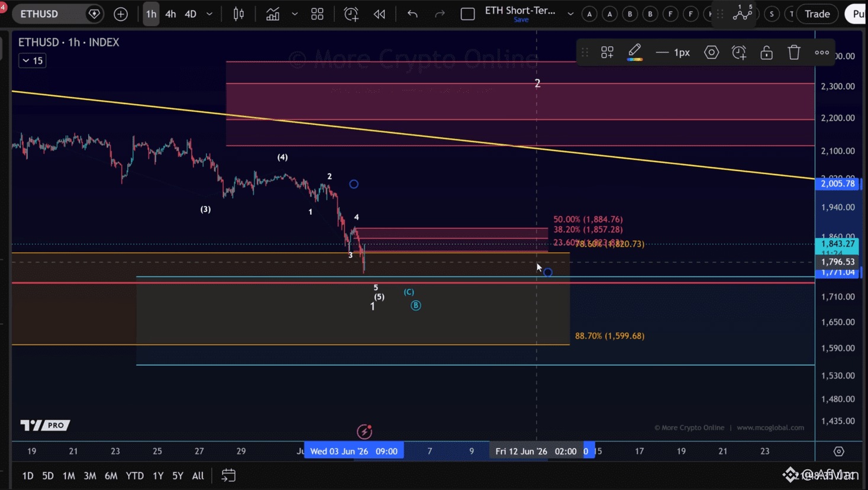
Task: Switch to the 4D timeframe
Action: [x=191, y=14]
